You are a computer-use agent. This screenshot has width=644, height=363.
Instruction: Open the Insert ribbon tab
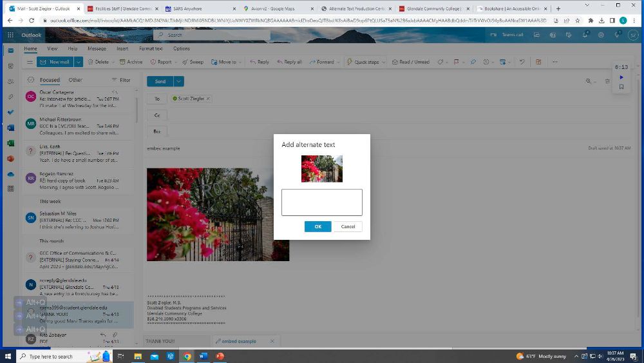coord(122,48)
